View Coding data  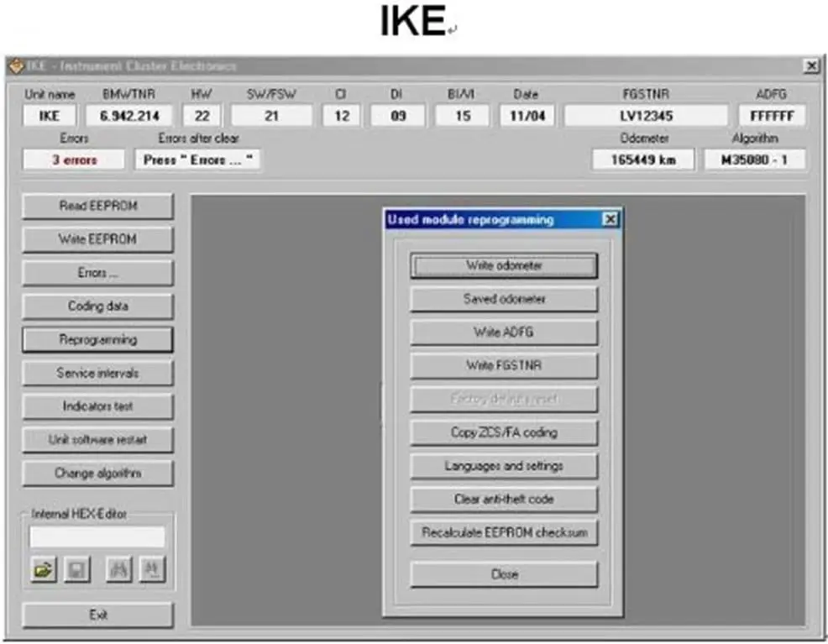click(98, 306)
